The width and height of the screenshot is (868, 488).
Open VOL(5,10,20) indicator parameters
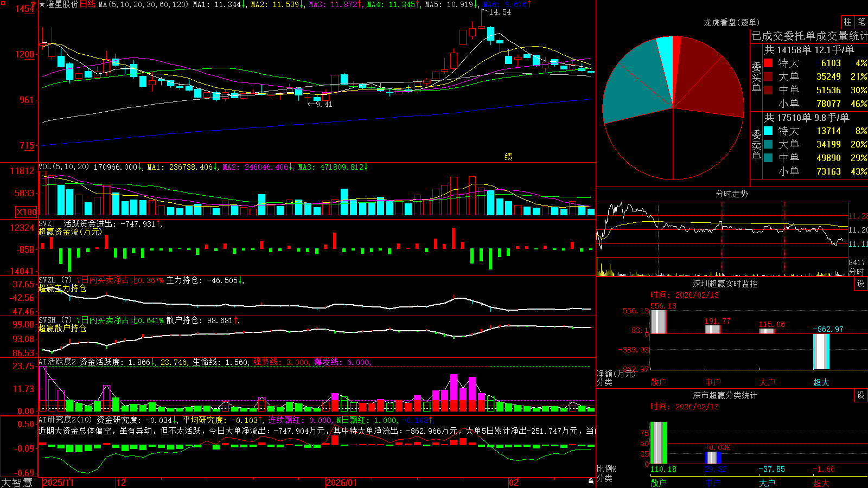click(x=63, y=167)
